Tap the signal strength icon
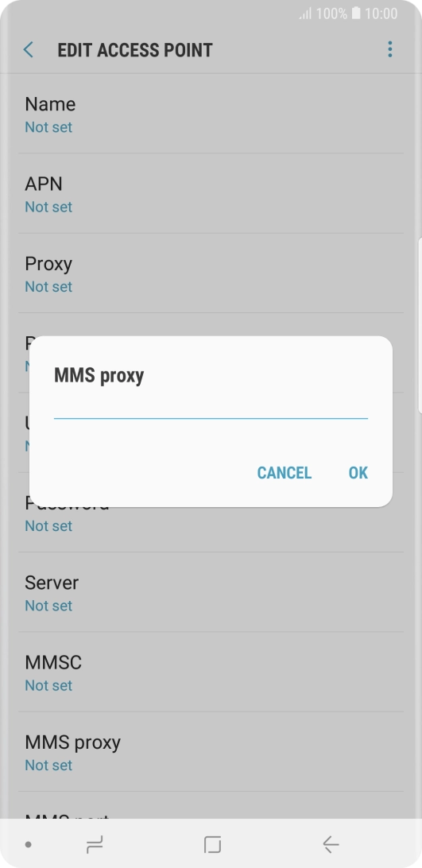422x868 pixels. point(305,14)
